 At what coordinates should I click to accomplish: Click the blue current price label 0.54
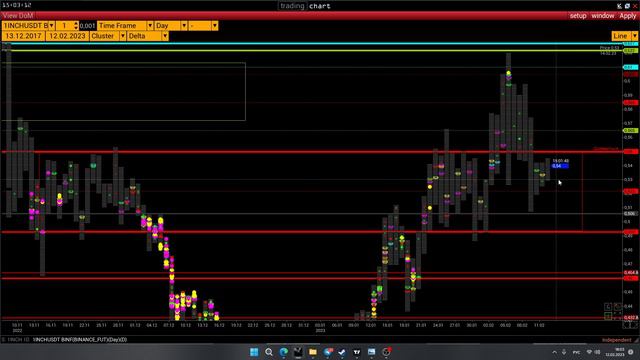(560, 166)
